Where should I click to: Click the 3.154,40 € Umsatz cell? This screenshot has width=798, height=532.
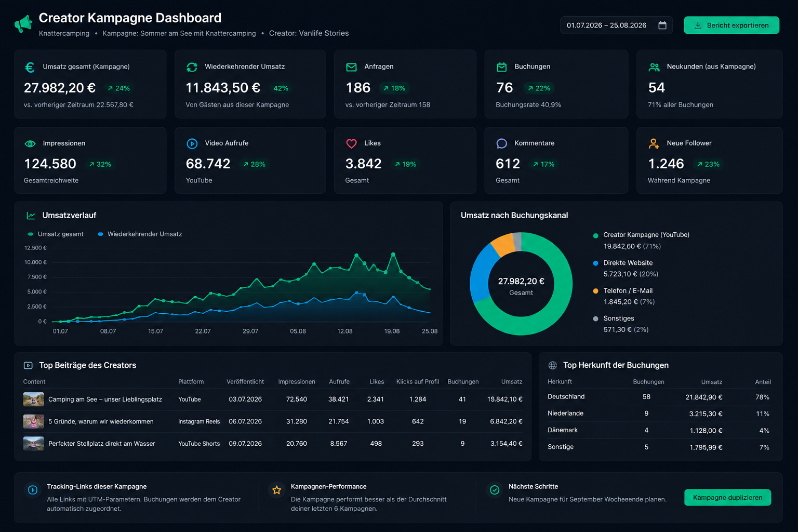tap(506, 444)
